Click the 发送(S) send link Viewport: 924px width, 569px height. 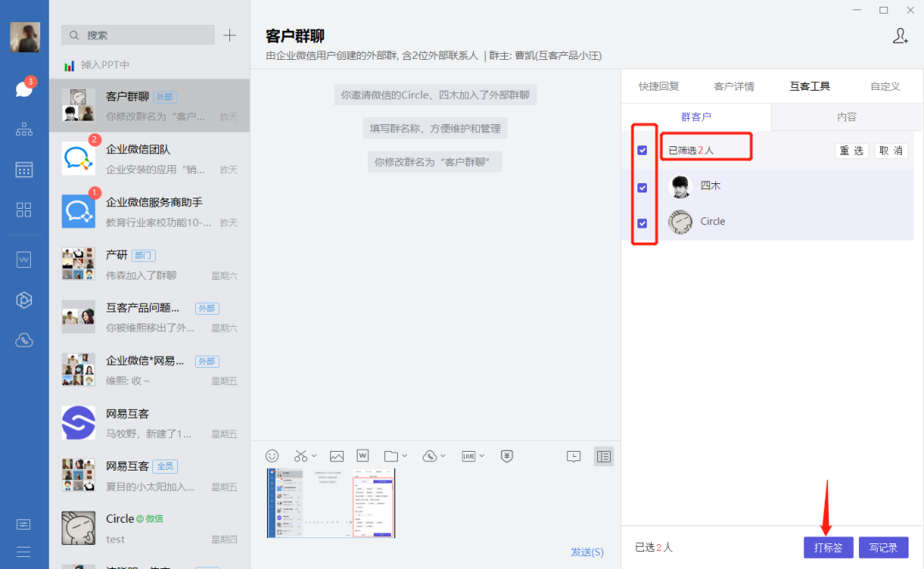point(587,552)
